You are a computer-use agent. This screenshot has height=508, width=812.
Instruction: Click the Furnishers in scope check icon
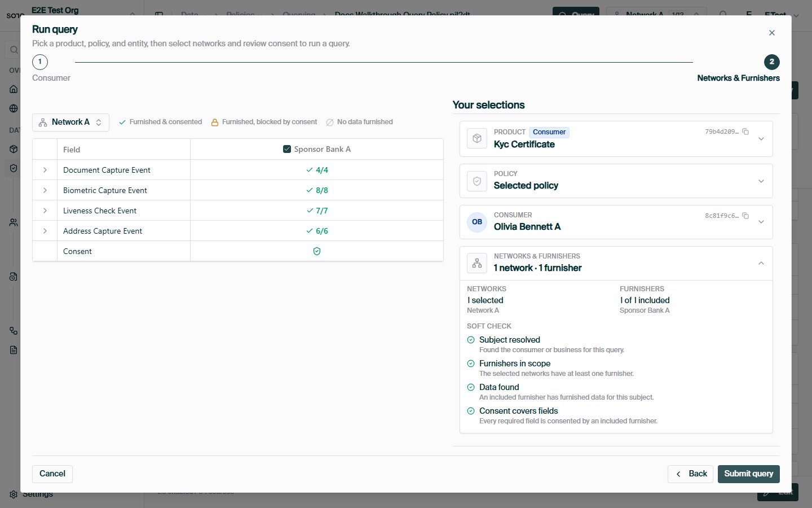(x=471, y=364)
